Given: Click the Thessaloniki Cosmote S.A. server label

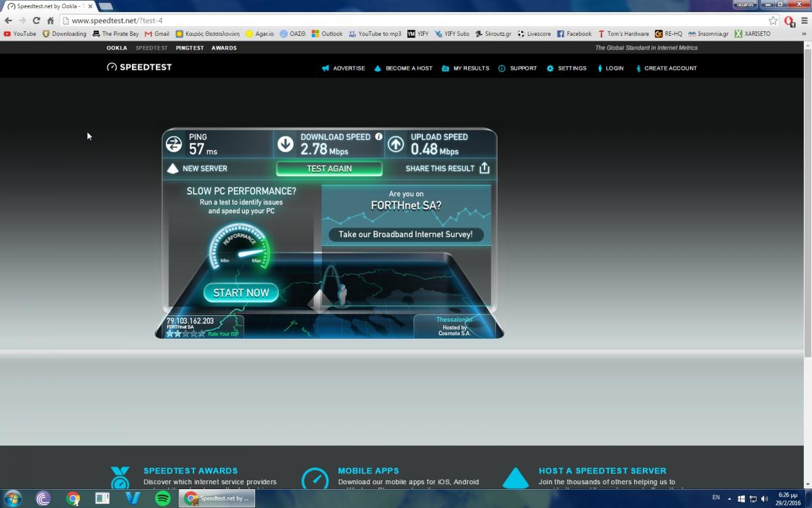Looking at the screenshot, I should pyautogui.click(x=455, y=326).
